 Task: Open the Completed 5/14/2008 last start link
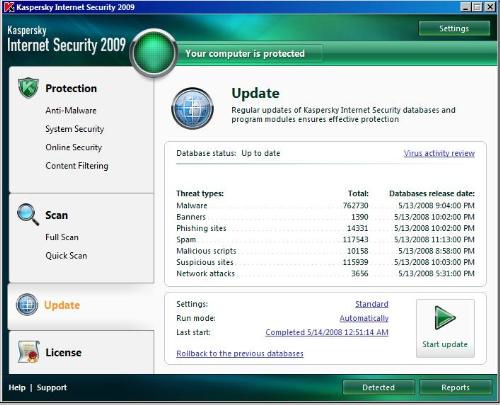click(327, 332)
